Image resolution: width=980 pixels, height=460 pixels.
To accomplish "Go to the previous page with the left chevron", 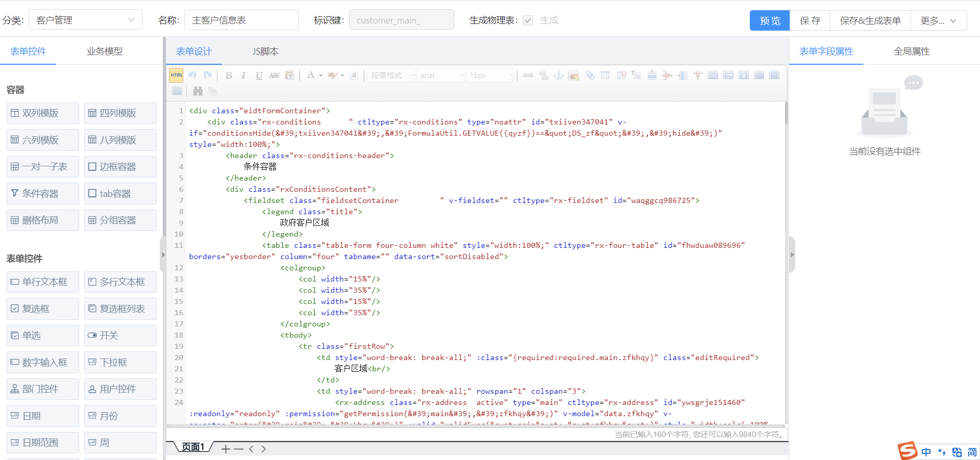I will click(x=251, y=449).
